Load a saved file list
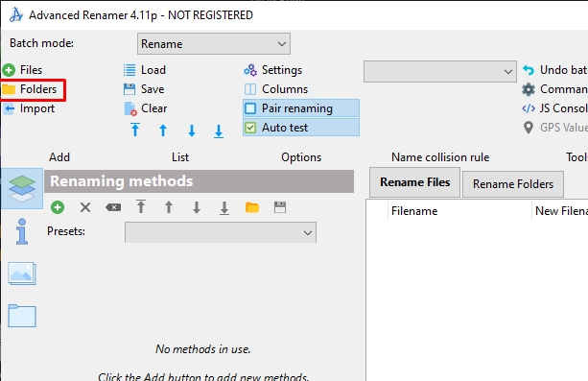This screenshot has width=588, height=381. (x=145, y=70)
